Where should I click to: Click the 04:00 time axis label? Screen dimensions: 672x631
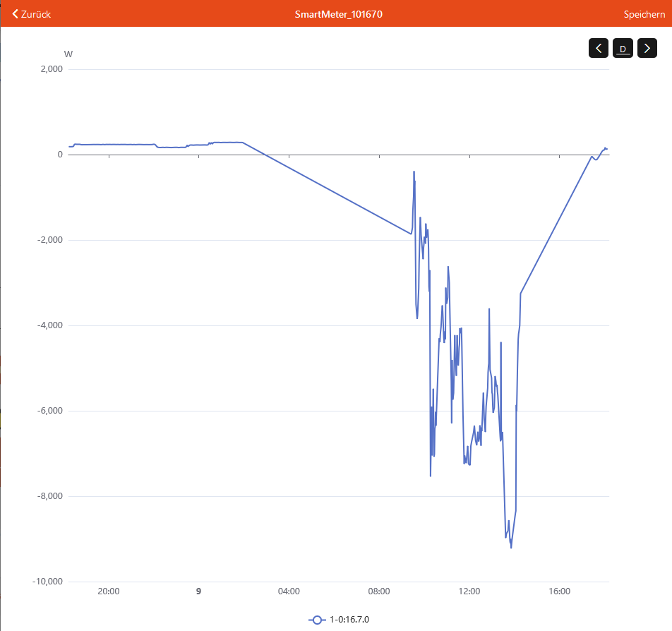[289, 591]
